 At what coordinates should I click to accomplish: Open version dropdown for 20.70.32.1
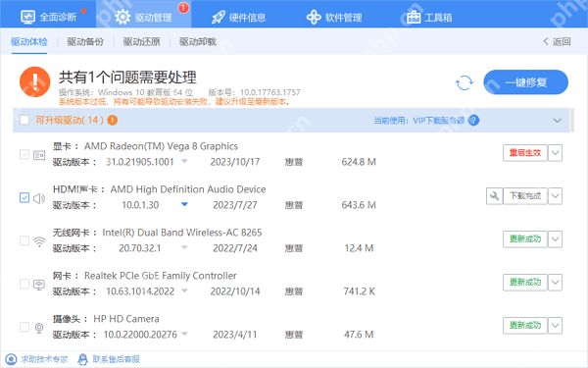point(184,247)
